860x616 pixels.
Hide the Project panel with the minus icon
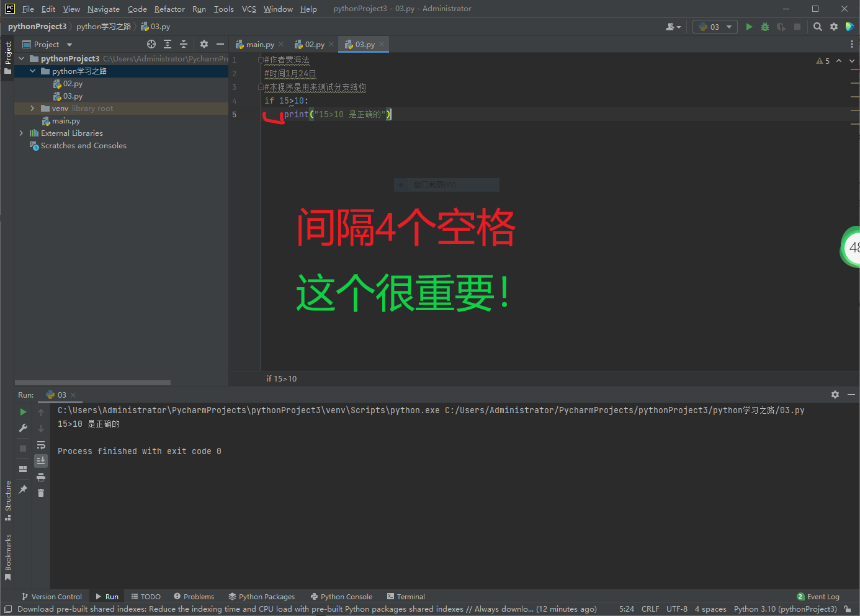point(220,44)
